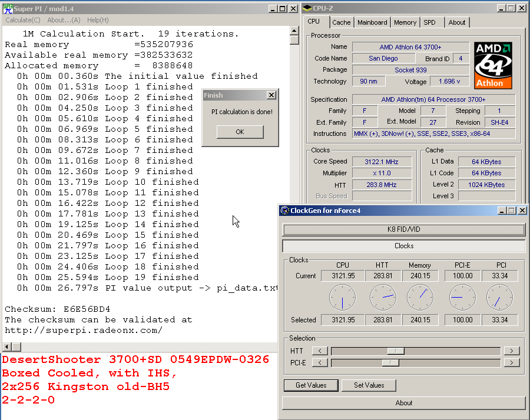Click the Level 2 cache value 1024 KBytes

[486, 185]
